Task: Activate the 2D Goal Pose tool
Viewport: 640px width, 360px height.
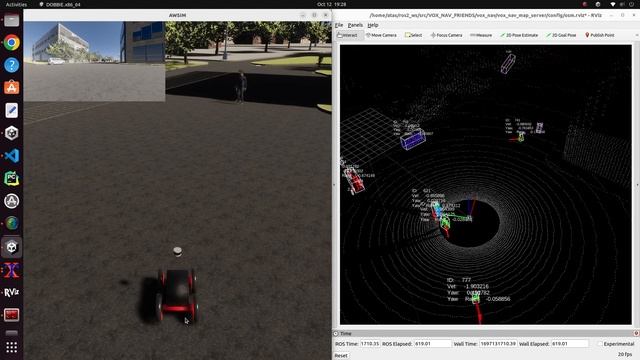Action: pyautogui.click(x=561, y=35)
